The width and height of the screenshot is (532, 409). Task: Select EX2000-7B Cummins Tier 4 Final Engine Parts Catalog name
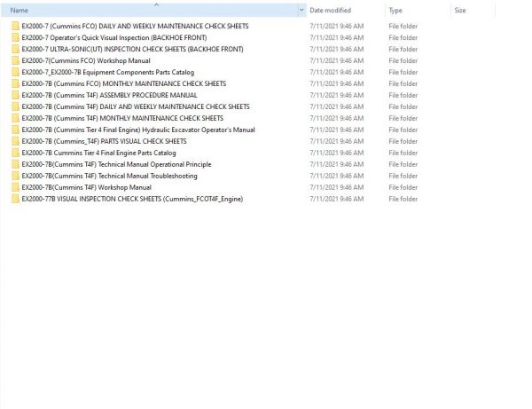98,153
